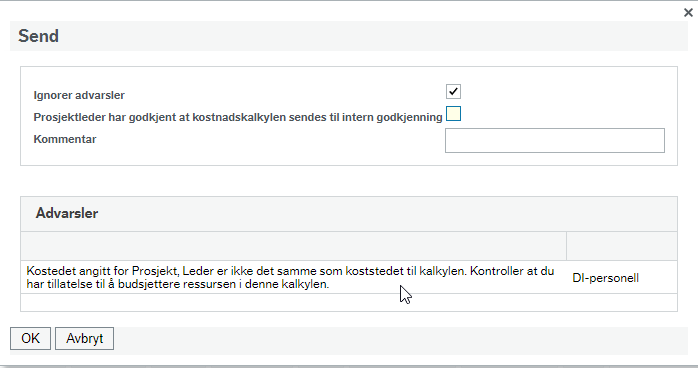The height and width of the screenshot is (368, 698).
Task: Select the Kommentar label
Action: pyautogui.click(x=65, y=139)
